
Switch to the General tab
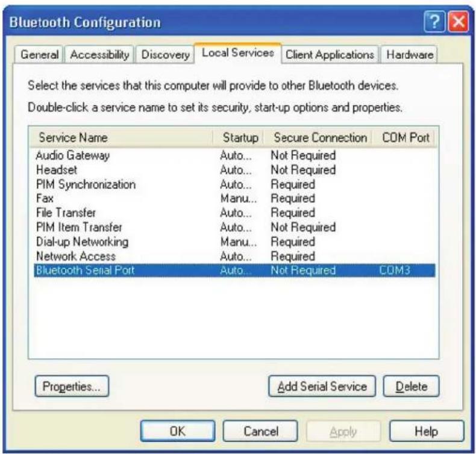39,55
